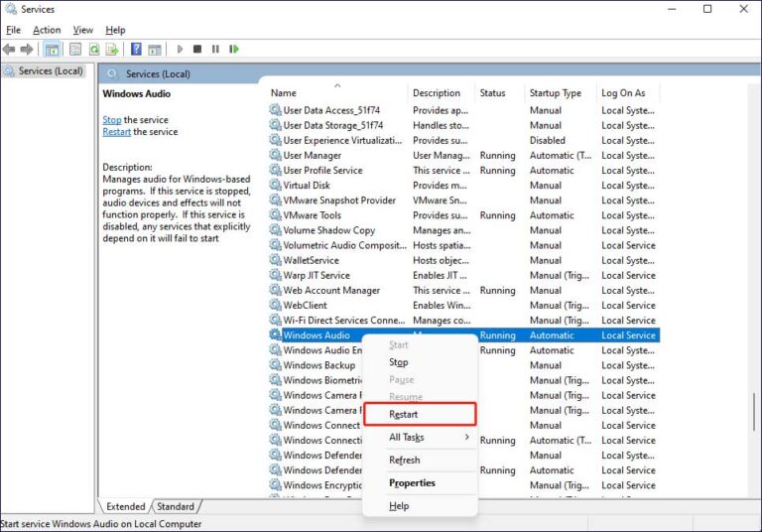Click gear icon of Windows Audio row
This screenshot has width=762, height=532.
click(x=276, y=335)
